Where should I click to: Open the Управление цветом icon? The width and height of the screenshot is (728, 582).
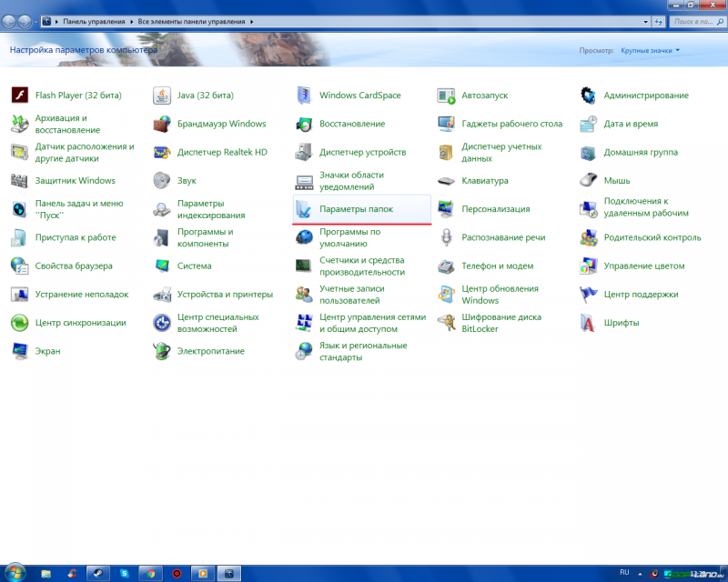pos(588,266)
